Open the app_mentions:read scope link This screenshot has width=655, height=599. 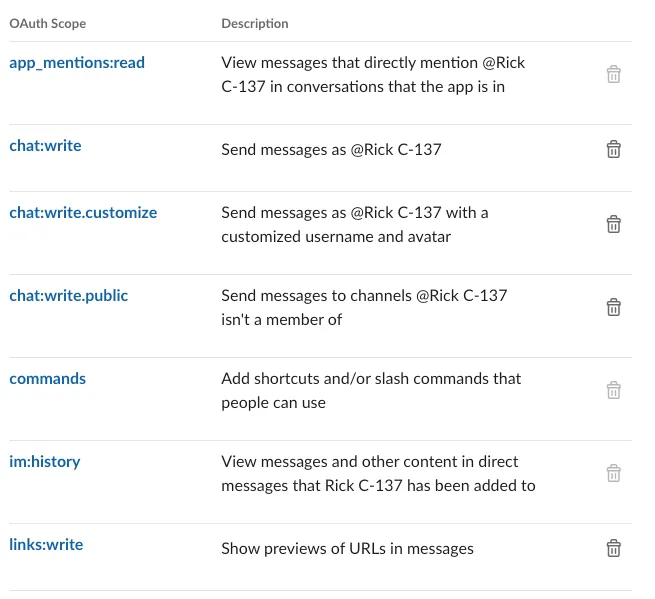pyautogui.click(x=77, y=63)
